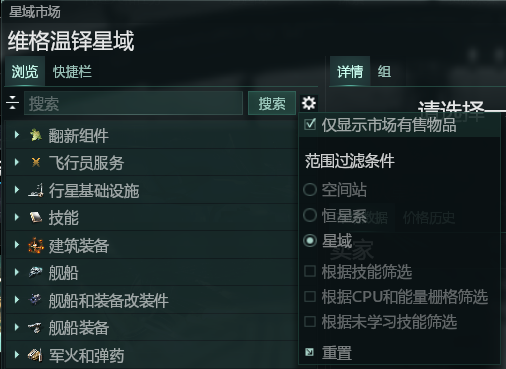Click the 飞行员服务 category icon

[x=36, y=162]
